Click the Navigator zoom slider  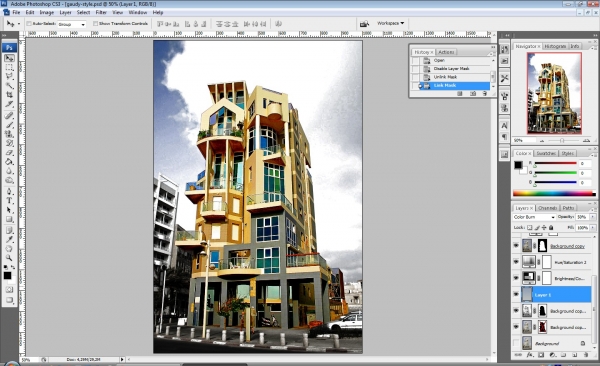(x=562, y=141)
